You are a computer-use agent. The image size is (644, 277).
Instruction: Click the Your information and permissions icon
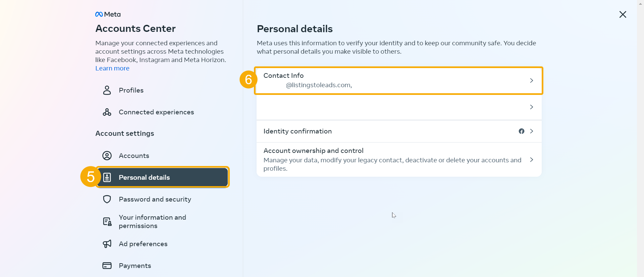pos(107,222)
